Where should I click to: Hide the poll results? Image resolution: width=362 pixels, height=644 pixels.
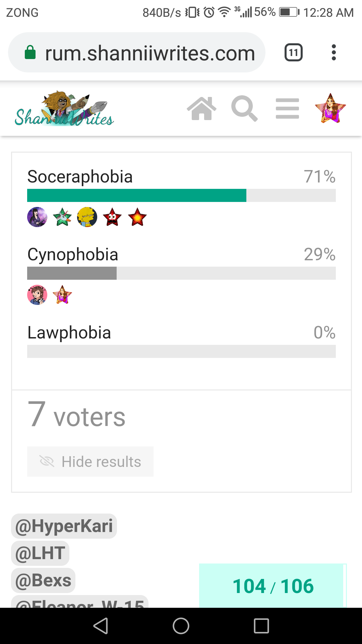tap(90, 462)
